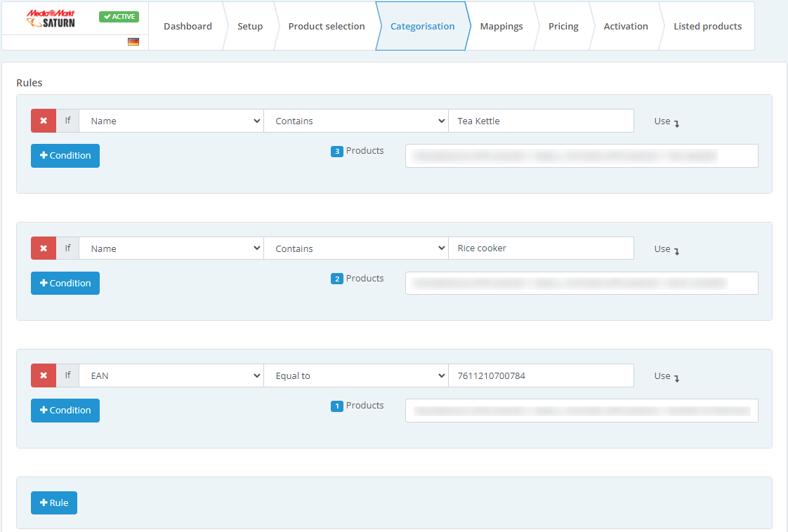The width and height of the screenshot is (788, 532).
Task: Click the 2 products count badge
Action: pos(336,279)
